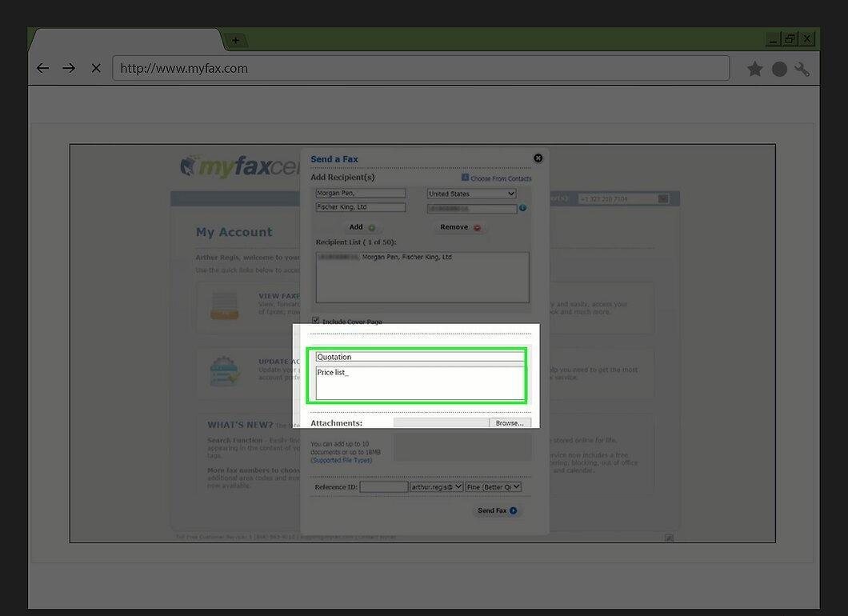Open the United States country dropdown
848x616 pixels.
471,194
